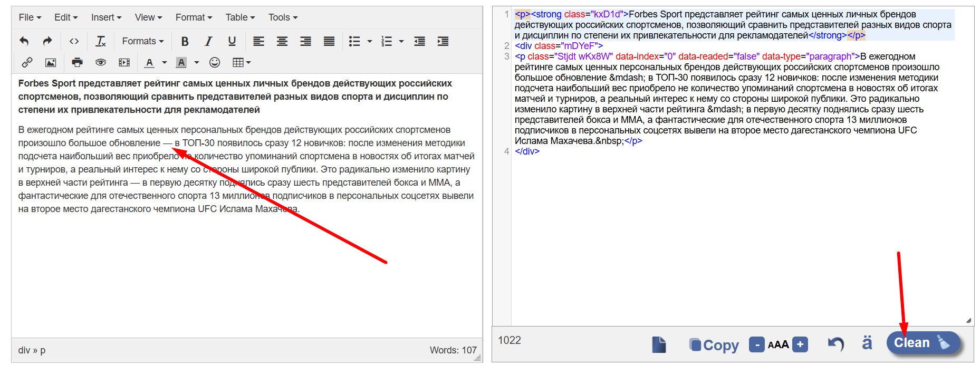Click the new document icon in HTML panel
This screenshot has height=374, width=980.
click(x=659, y=345)
